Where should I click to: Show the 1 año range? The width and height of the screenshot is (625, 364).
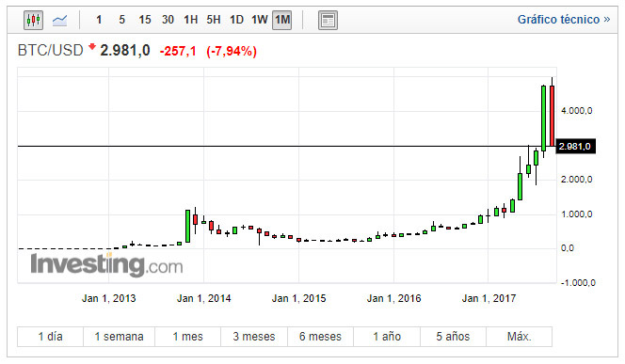387,337
